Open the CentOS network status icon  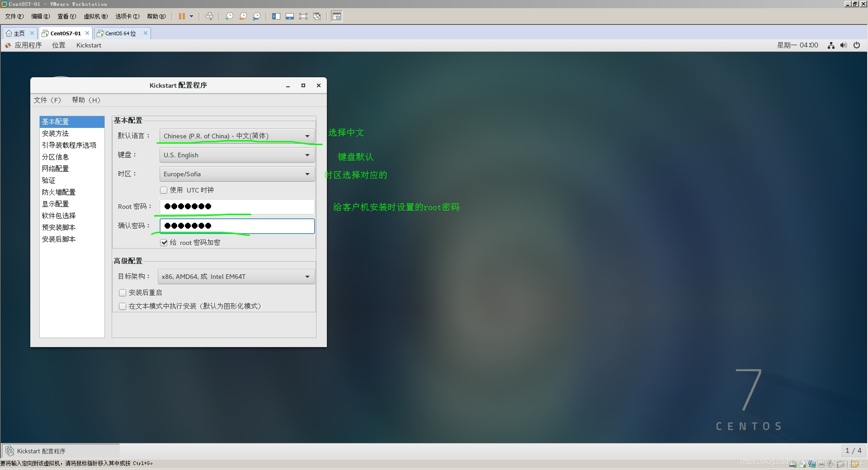click(831, 45)
